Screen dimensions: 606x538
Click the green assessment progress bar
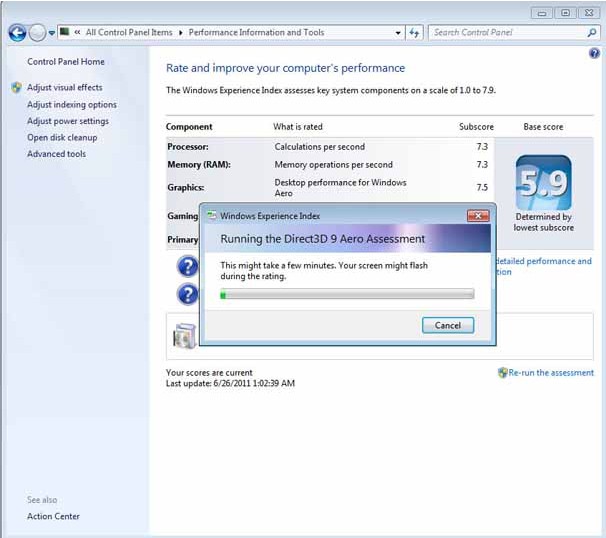click(346, 295)
